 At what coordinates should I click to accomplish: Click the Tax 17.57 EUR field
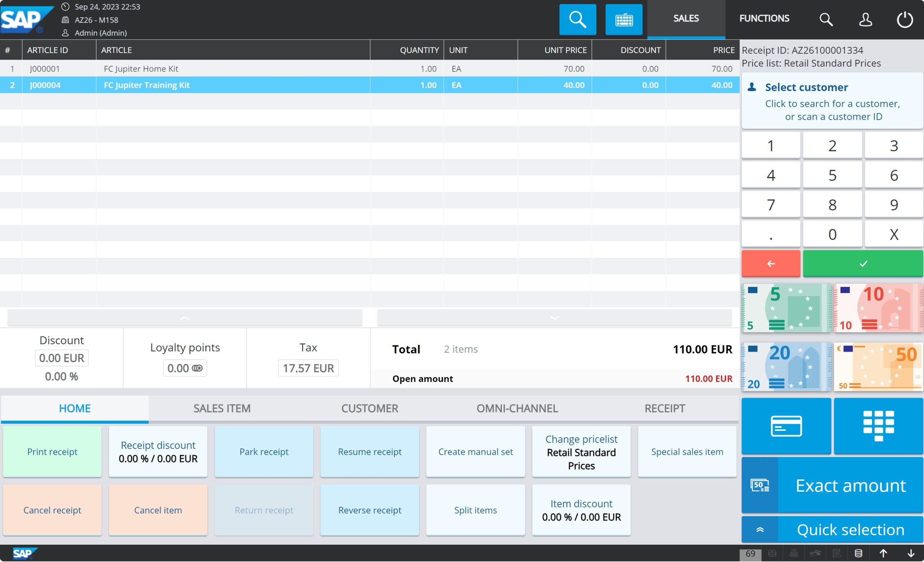coord(308,368)
